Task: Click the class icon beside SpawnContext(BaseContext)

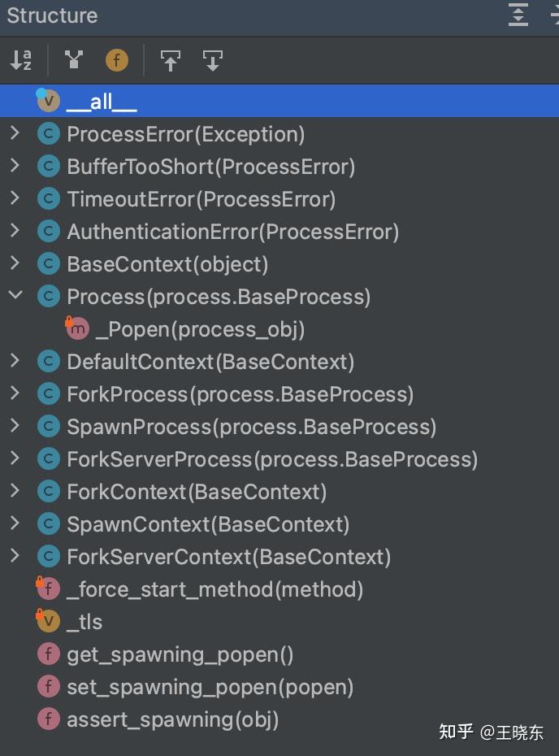Action: click(x=48, y=524)
